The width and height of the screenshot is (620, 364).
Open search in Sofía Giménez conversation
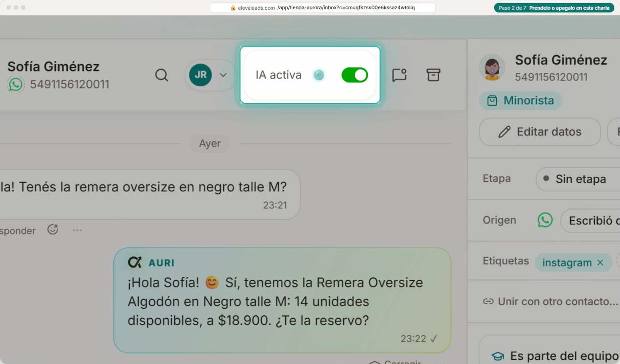(x=162, y=75)
